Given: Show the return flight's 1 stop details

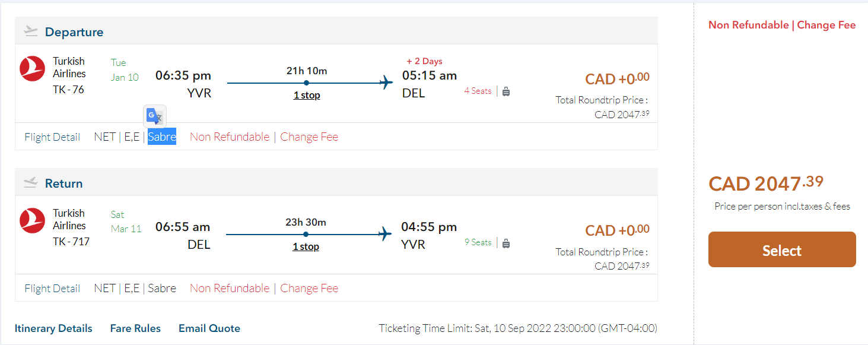Looking at the screenshot, I should point(306,246).
